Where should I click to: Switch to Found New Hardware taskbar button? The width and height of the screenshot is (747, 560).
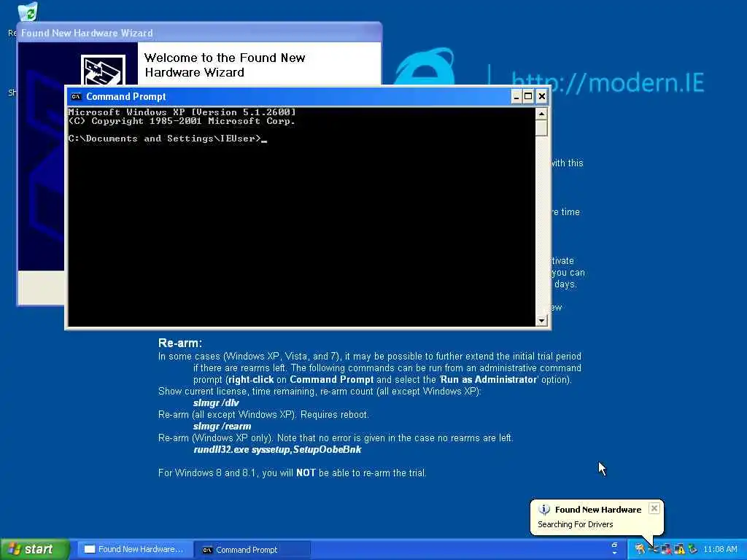[x=135, y=550]
